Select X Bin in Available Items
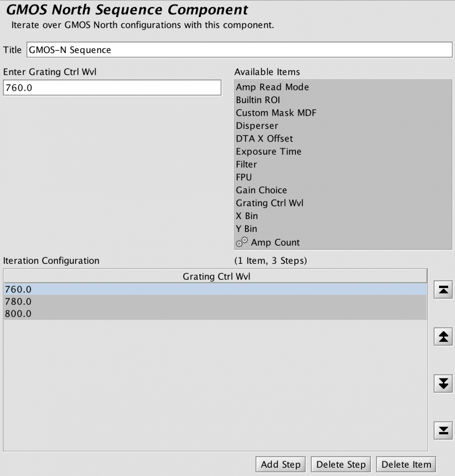 343,216
